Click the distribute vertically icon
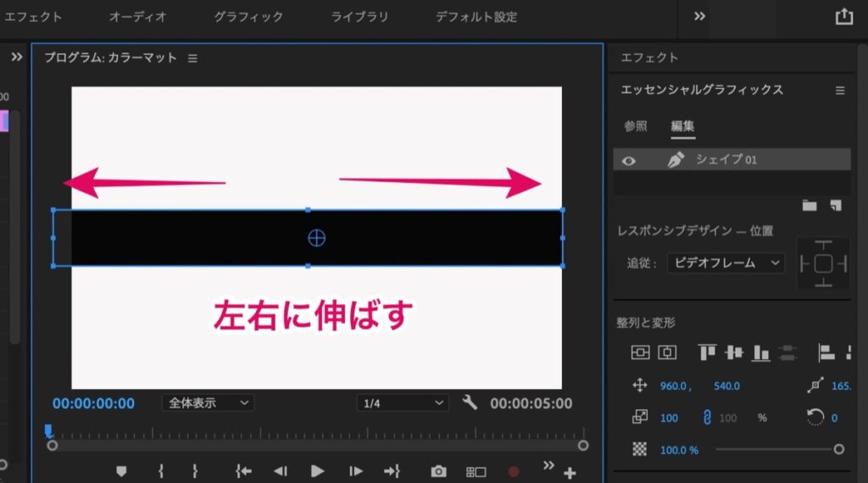The image size is (868, 483). (x=787, y=353)
